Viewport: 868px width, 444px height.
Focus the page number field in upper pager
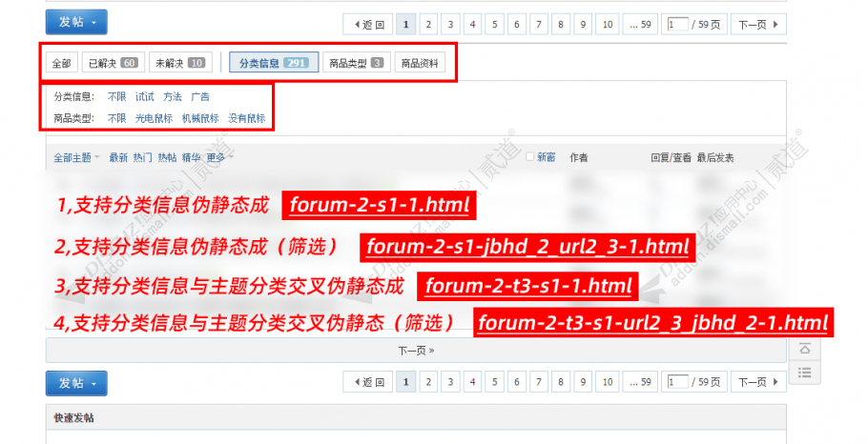coord(677,25)
